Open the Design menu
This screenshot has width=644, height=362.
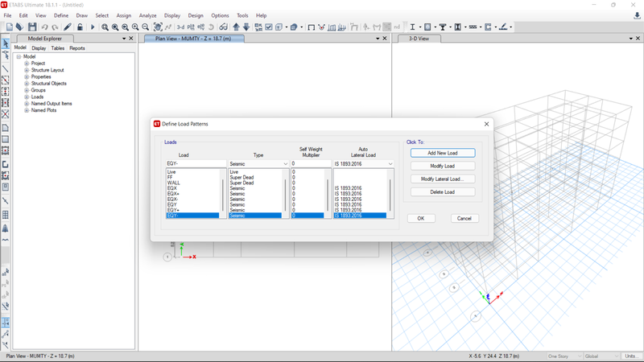pos(196,15)
